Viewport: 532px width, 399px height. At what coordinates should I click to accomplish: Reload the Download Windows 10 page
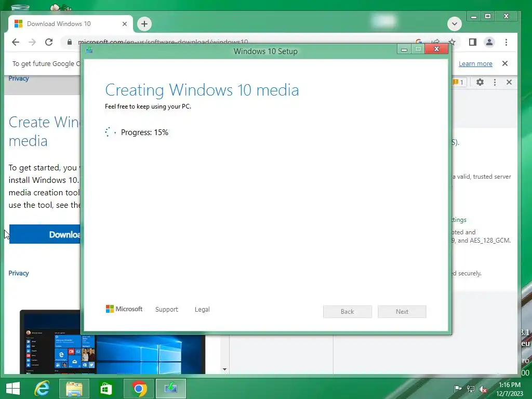coord(49,42)
